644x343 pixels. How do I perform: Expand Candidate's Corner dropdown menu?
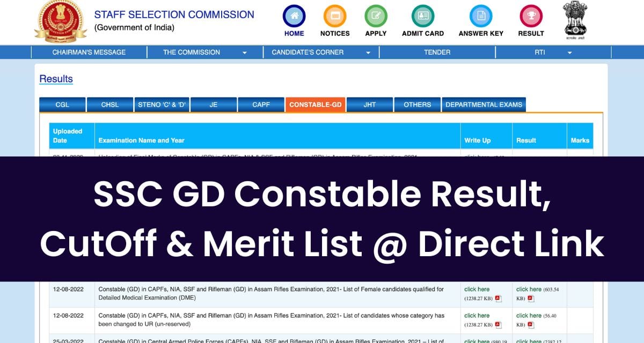368,53
